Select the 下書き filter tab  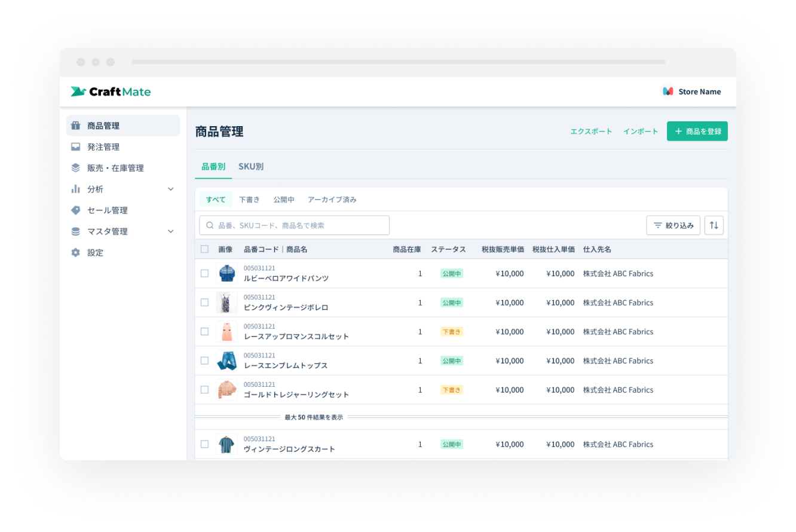(x=249, y=200)
